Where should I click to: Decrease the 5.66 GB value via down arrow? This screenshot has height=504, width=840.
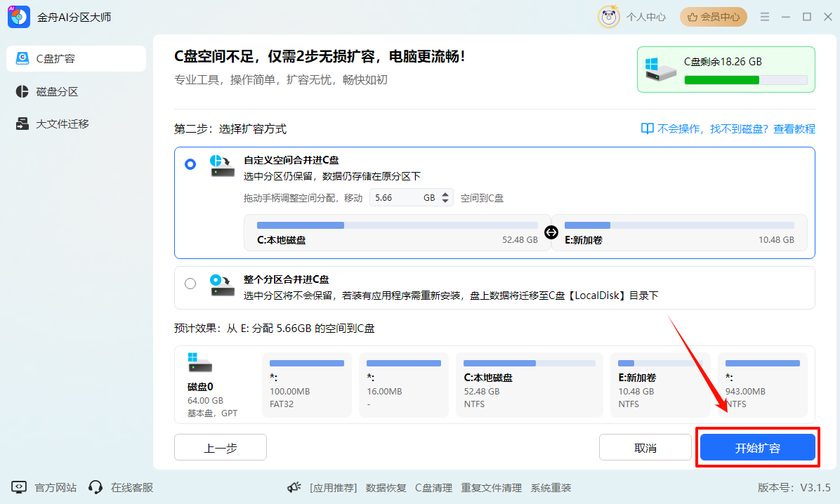coord(444,201)
